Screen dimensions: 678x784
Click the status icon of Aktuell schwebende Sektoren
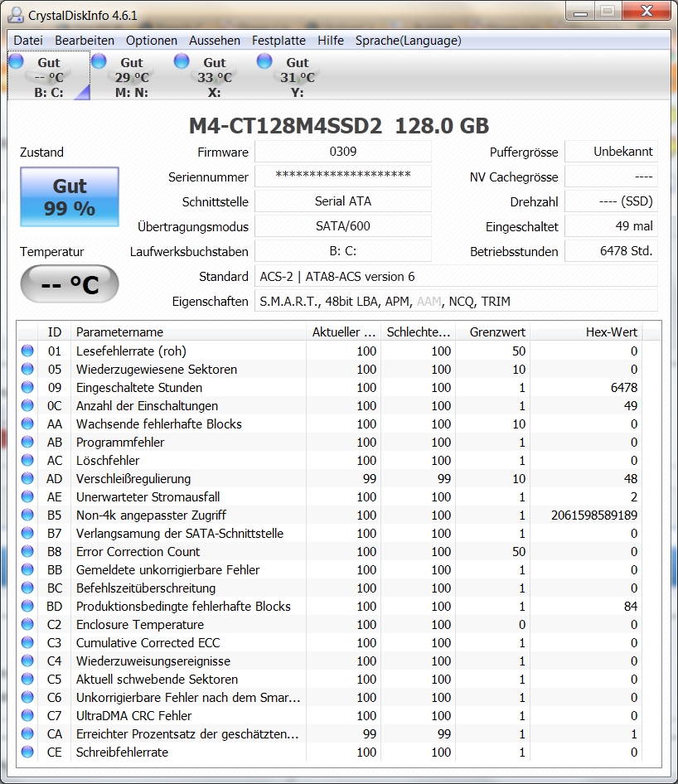point(27,679)
